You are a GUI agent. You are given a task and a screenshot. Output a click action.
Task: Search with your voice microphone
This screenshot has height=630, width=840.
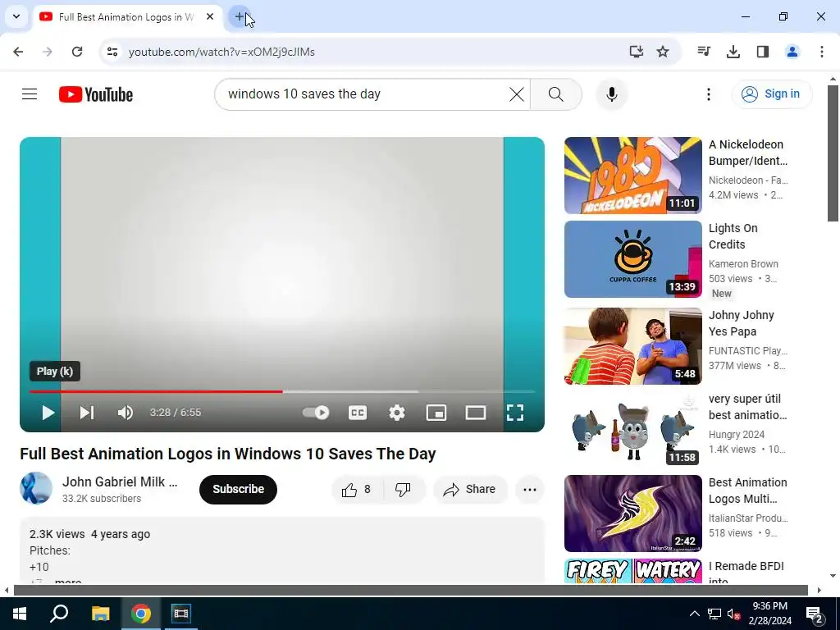612,94
